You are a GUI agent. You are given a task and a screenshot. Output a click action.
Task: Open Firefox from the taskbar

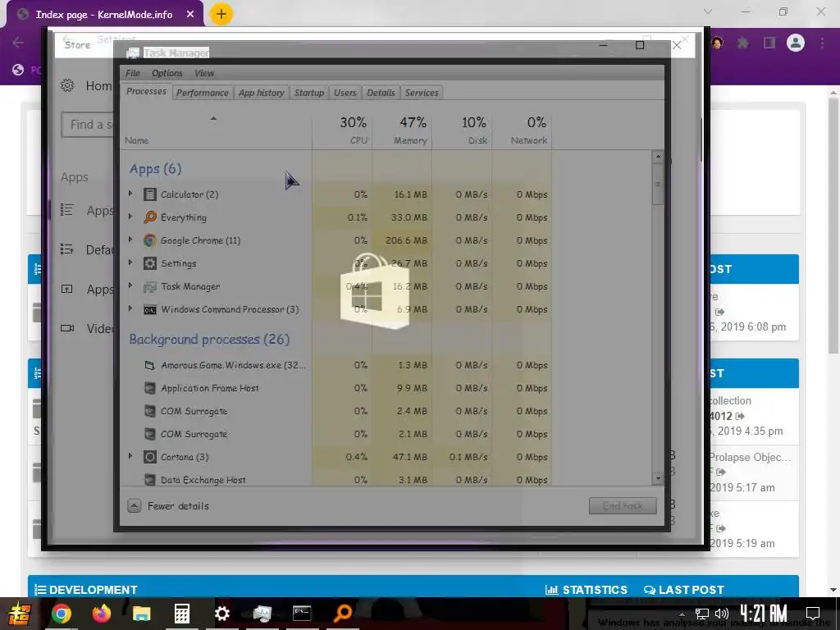pyautogui.click(x=101, y=614)
